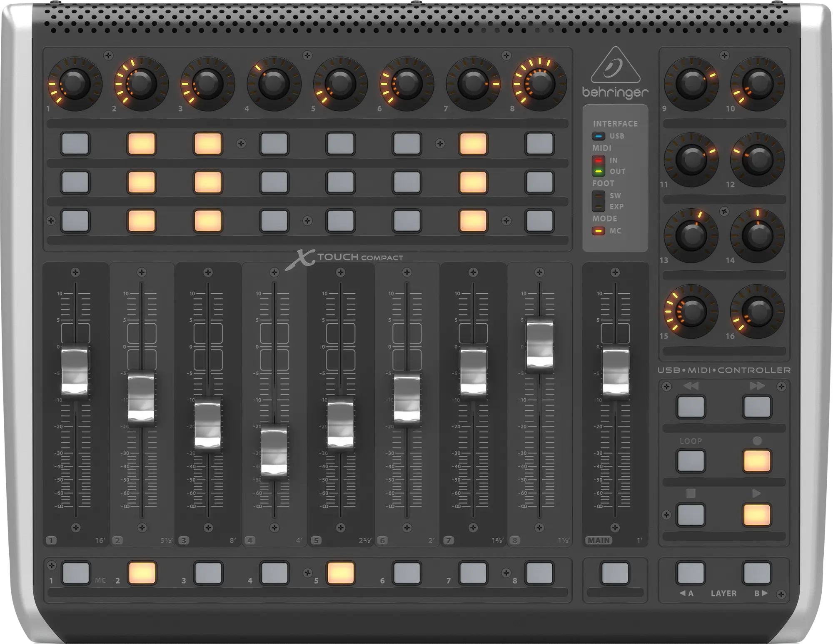Switch to Layer B
The image size is (833, 644).
coord(757,573)
